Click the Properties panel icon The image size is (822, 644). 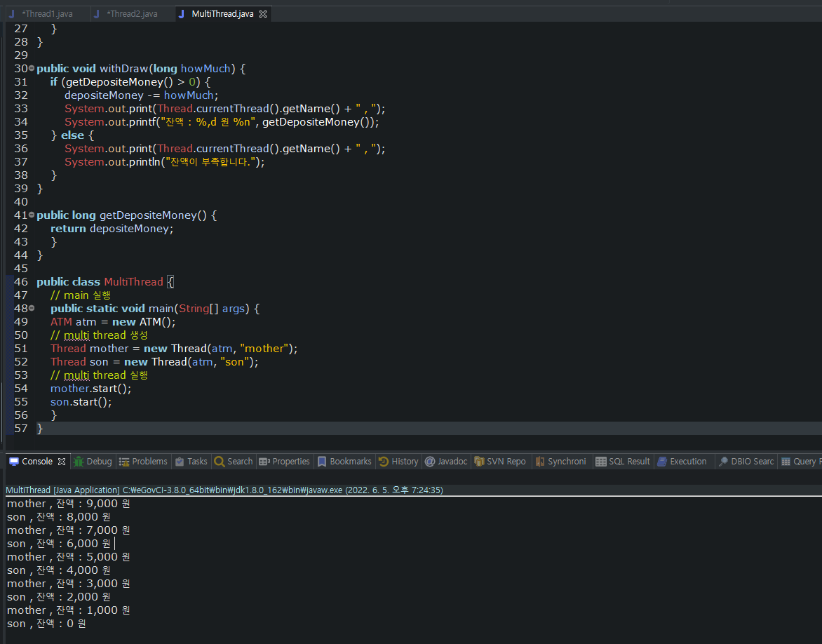264,462
